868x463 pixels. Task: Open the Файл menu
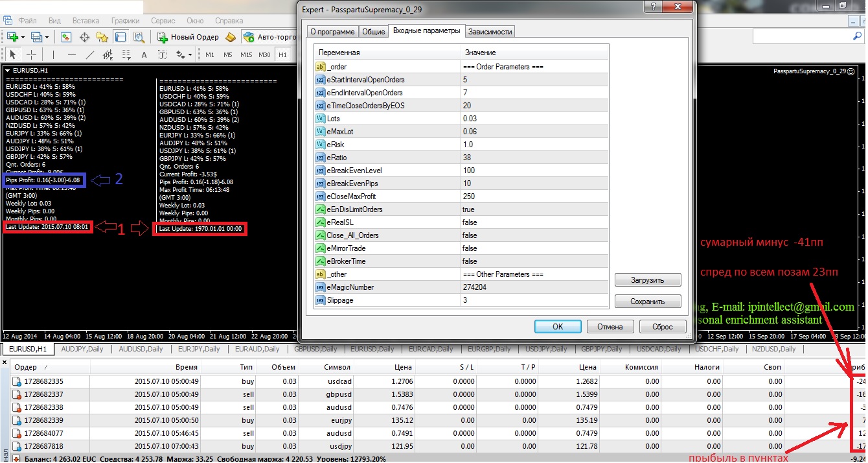[28, 21]
